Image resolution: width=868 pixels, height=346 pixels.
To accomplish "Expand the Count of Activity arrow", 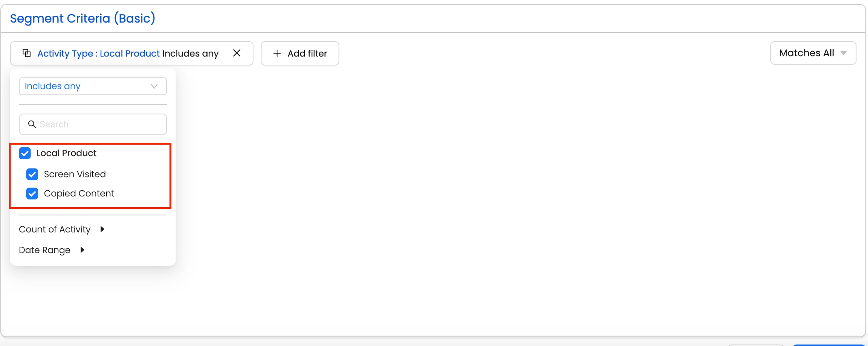I will tap(102, 229).
